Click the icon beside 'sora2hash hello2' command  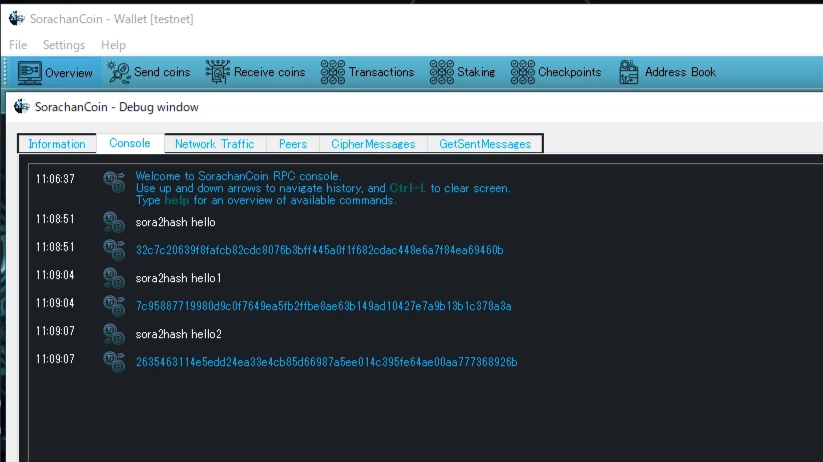114,334
